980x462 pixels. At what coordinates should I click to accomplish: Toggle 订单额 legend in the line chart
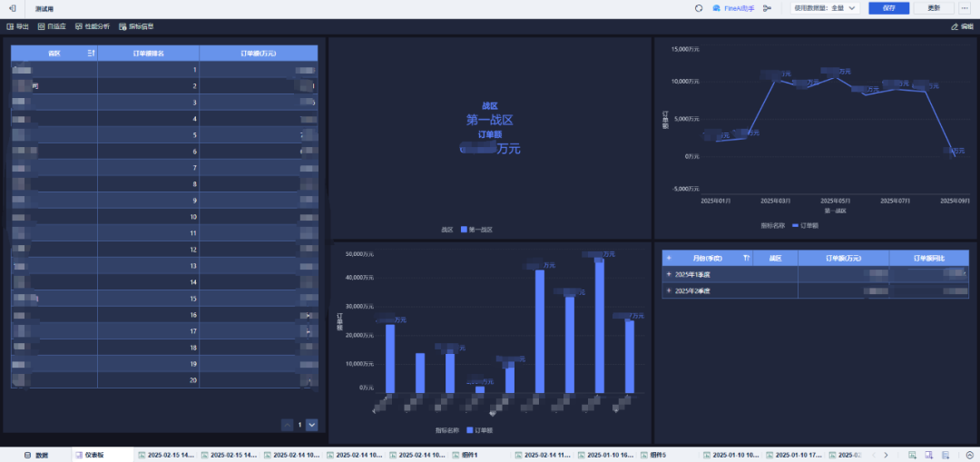[x=806, y=225]
